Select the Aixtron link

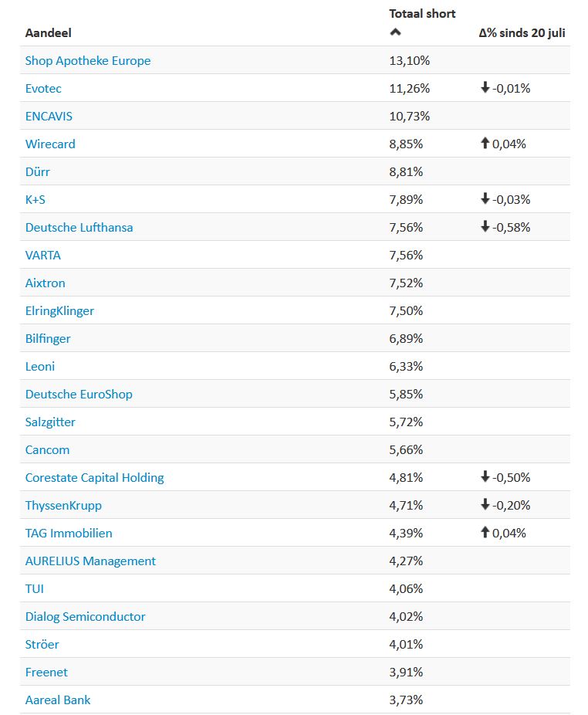coord(46,283)
